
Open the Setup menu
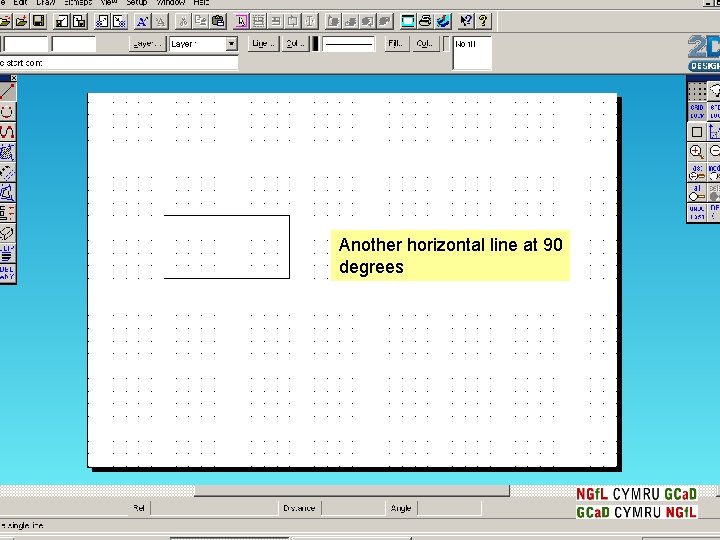tap(137, 2)
